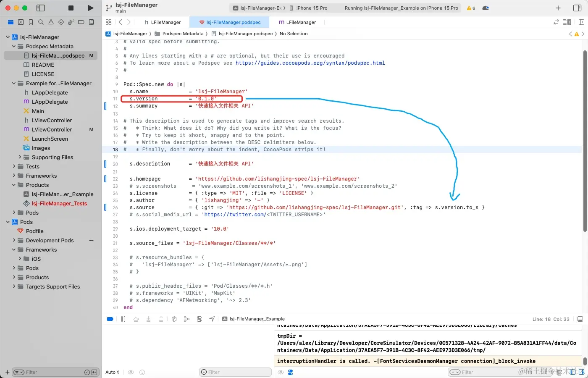Open the Debug Memory Graph
588x378 pixels.
point(186,319)
